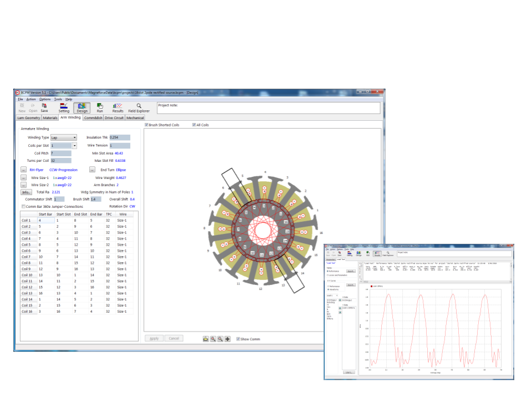Click the browse button beside RH-Flyer
This screenshot has width=532, height=399.
coord(23,170)
